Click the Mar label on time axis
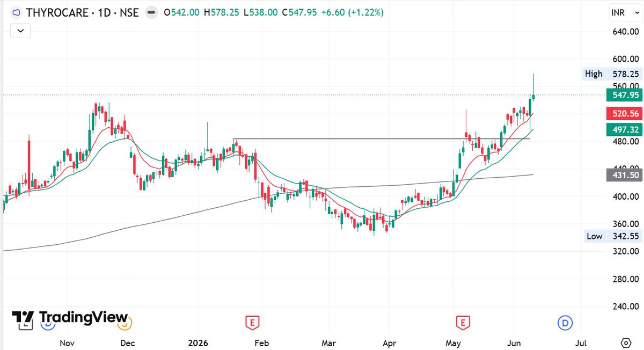 pos(328,342)
